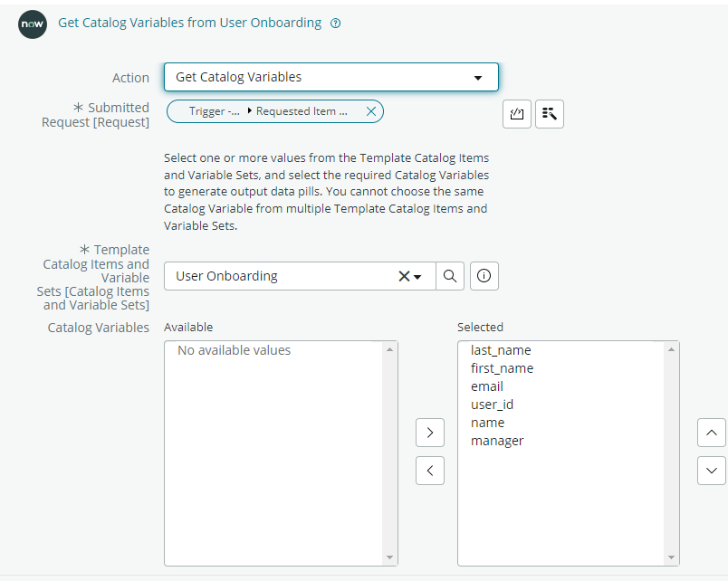Search catalog items with magnifier icon
Viewport: 728px width, 581px height.
(449, 276)
